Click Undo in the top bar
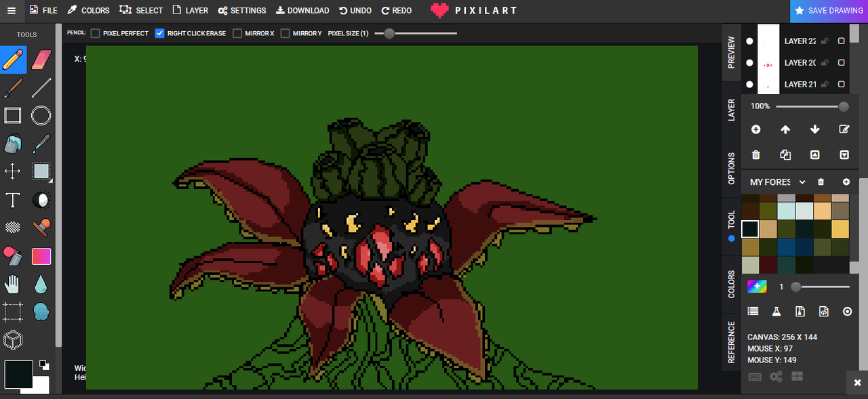Screen dimensions: 868x399 [x=355, y=11]
